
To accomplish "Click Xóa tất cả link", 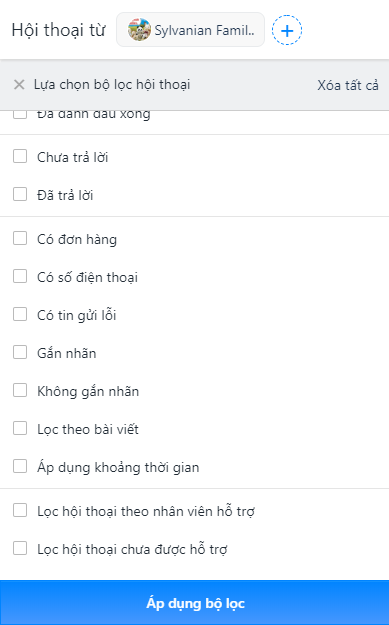I will [348, 85].
